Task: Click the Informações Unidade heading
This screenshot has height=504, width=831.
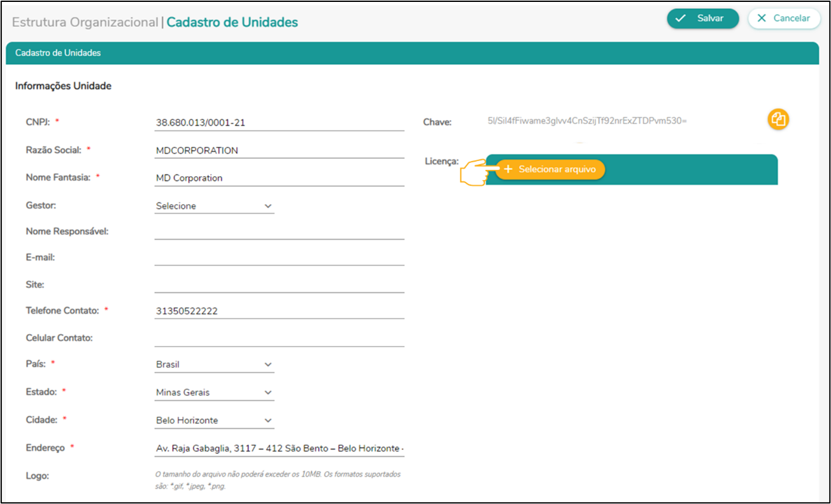Action: pos(63,86)
